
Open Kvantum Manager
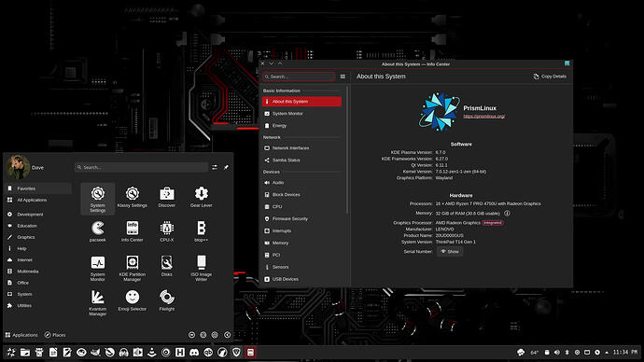(98, 303)
